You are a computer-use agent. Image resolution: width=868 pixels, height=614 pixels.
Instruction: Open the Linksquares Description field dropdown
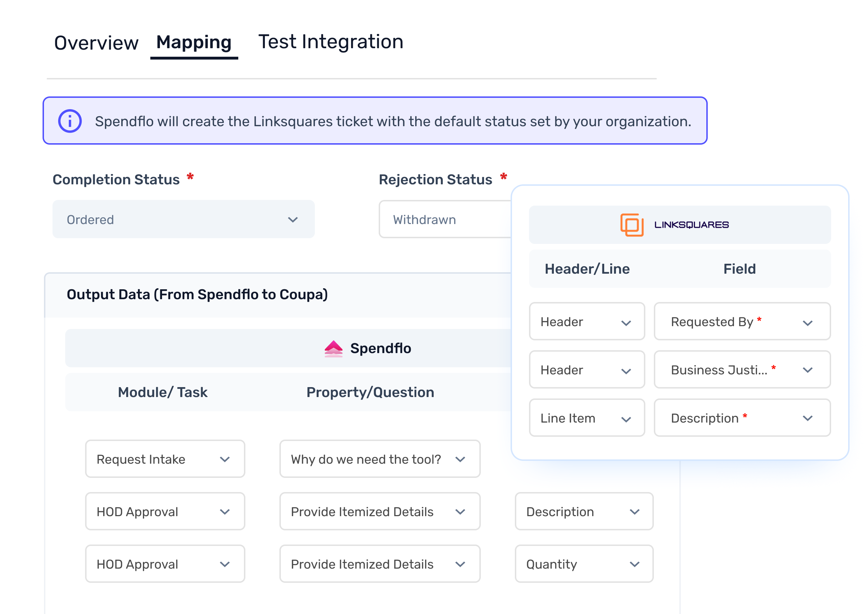pyautogui.click(x=742, y=418)
